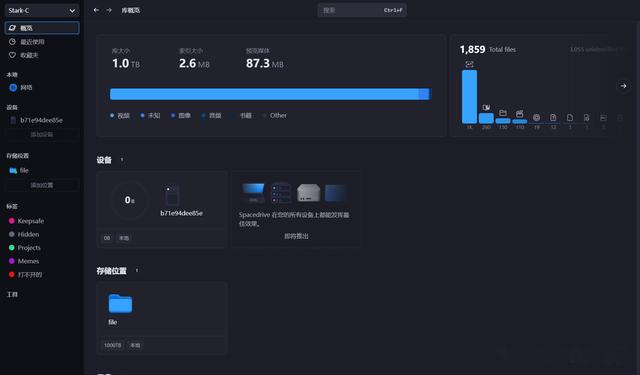Click the tallest bar labeled 1K
640x375 pixels.
469,97
